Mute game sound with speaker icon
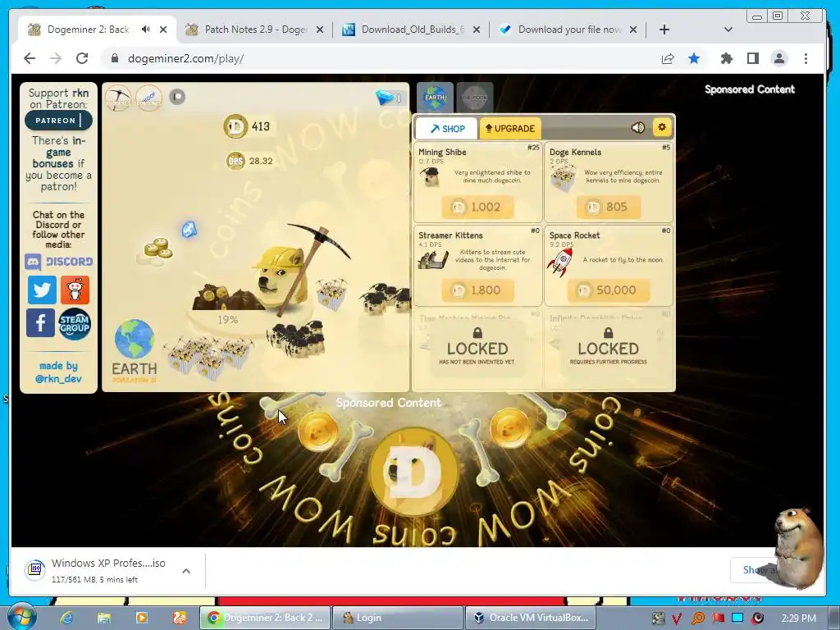This screenshot has width=840, height=630. click(x=637, y=127)
